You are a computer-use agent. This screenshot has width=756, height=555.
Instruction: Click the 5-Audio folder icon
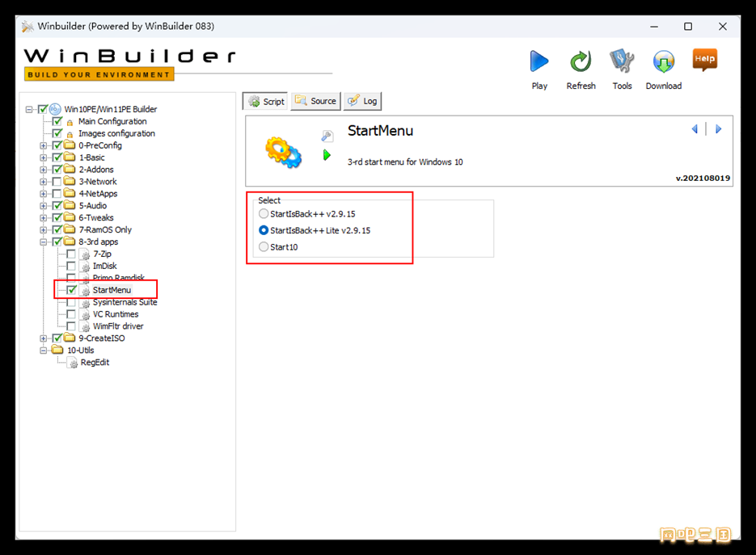(70, 205)
